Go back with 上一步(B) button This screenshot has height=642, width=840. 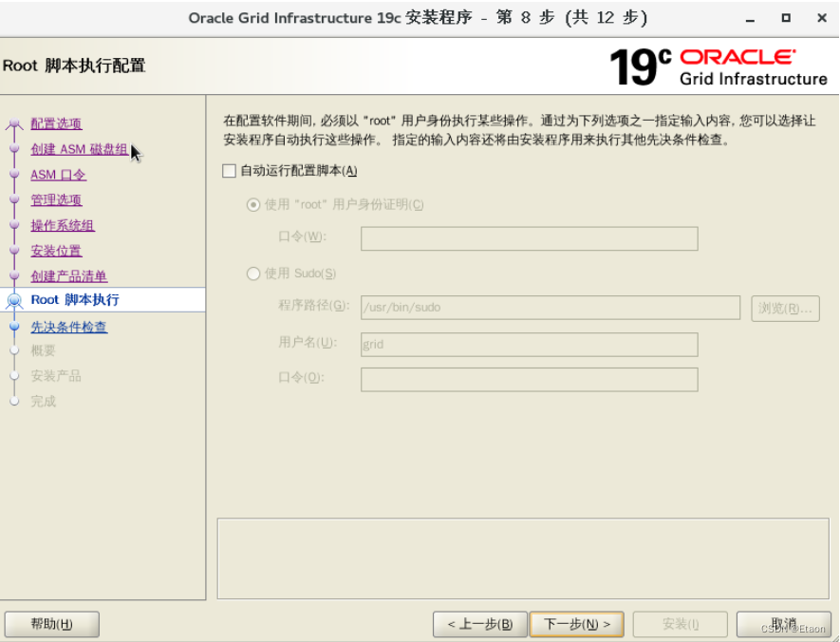click(x=480, y=624)
